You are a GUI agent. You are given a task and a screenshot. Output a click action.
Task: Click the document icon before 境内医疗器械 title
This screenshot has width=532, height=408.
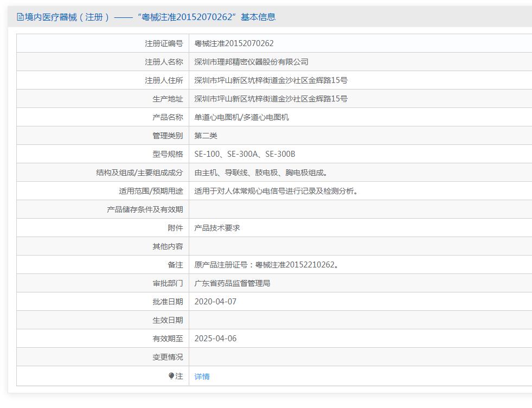pyautogui.click(x=20, y=17)
